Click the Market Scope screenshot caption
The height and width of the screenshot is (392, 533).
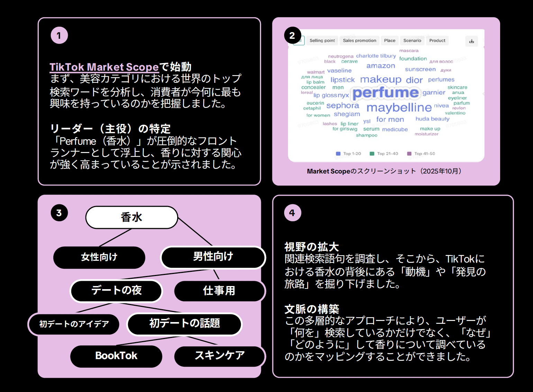click(384, 171)
